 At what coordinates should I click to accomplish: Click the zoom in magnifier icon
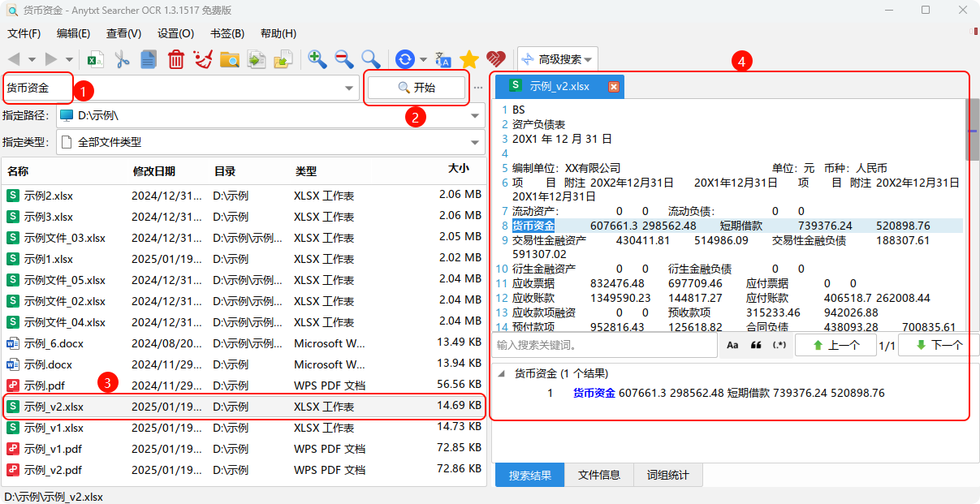[317, 59]
